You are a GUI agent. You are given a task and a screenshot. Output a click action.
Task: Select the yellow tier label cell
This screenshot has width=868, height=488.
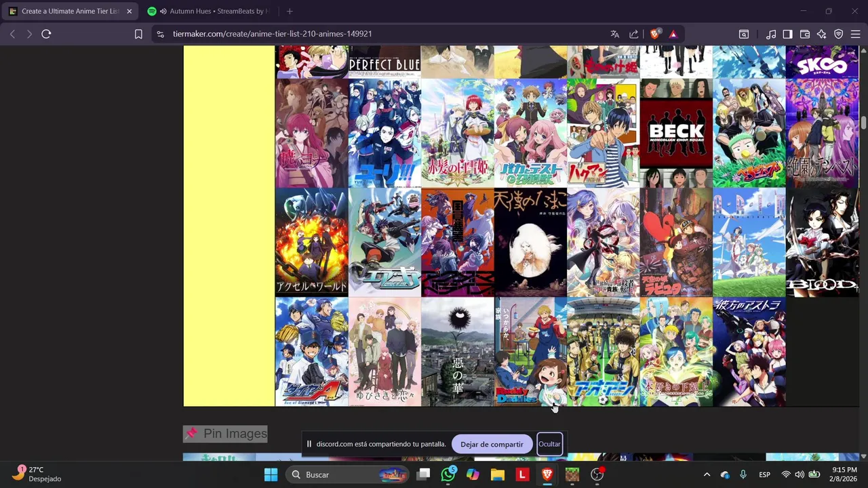pos(229,226)
